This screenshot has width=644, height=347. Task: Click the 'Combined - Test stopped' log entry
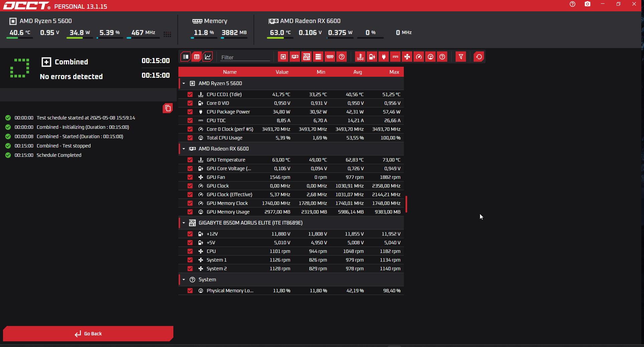point(63,146)
